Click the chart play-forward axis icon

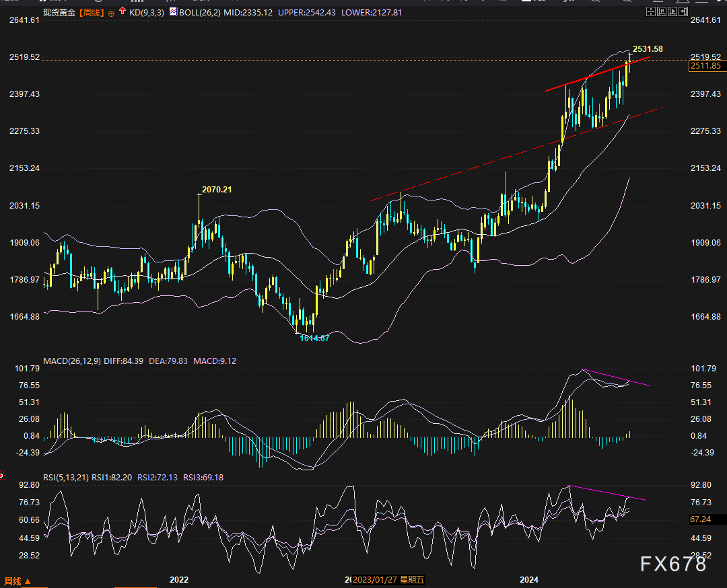pyautogui.click(x=672, y=11)
